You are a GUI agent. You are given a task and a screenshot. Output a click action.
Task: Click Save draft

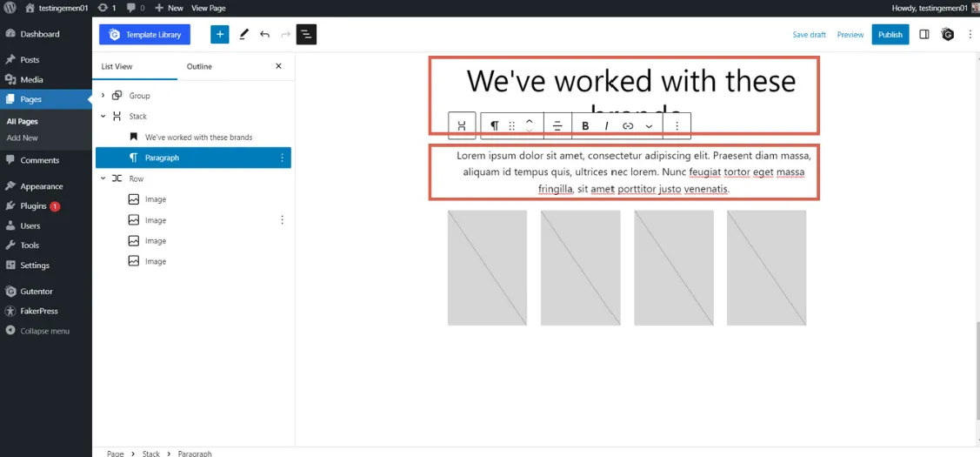[810, 35]
